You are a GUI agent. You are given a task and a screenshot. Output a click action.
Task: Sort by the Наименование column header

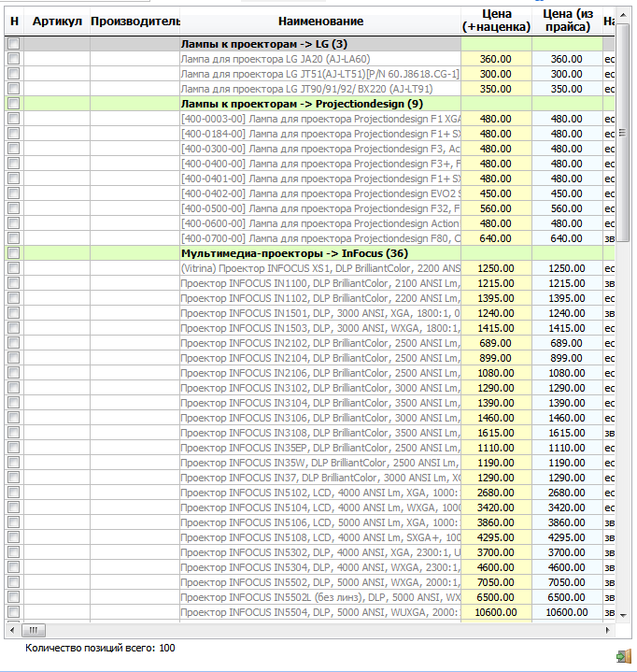tap(320, 21)
